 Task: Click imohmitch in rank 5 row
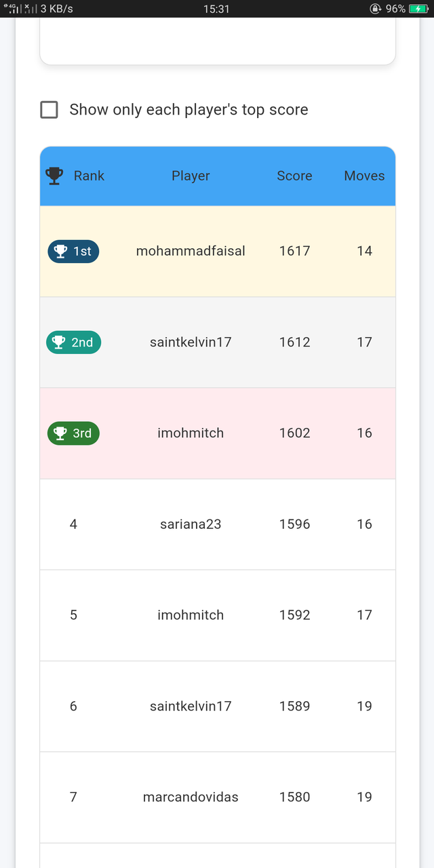[191, 615]
